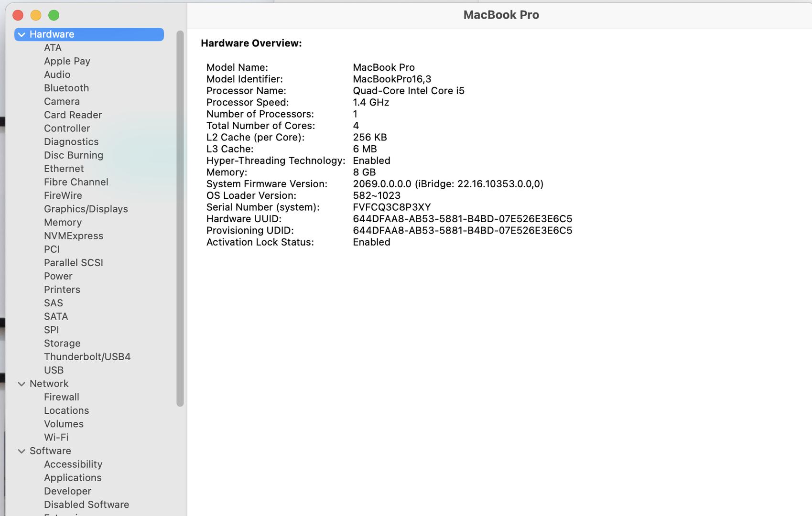812x516 pixels.
Task: Select Bluetooth in the sidebar
Action: pos(66,88)
